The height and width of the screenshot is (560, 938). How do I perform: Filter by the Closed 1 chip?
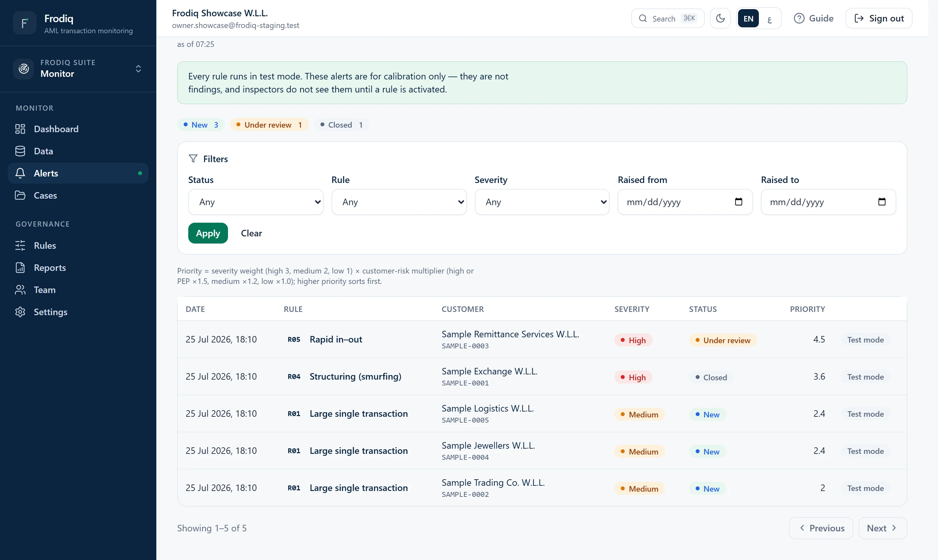coord(342,125)
